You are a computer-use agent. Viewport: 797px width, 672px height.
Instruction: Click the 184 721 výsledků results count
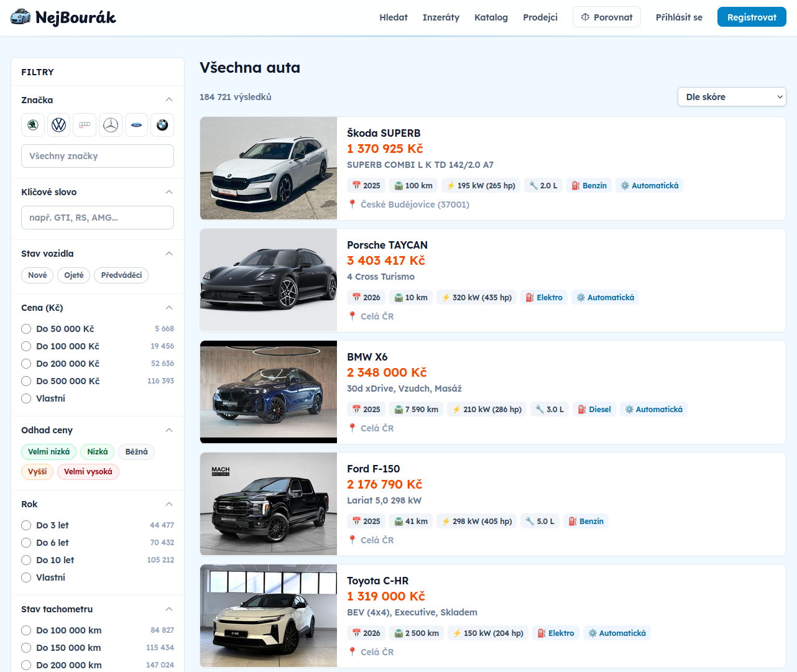click(236, 97)
